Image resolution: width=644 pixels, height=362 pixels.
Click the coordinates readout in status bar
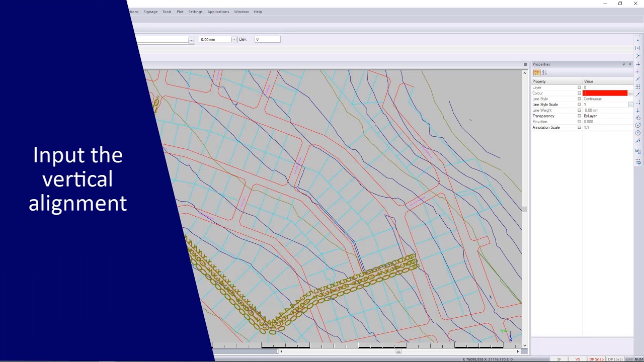[x=488, y=359]
